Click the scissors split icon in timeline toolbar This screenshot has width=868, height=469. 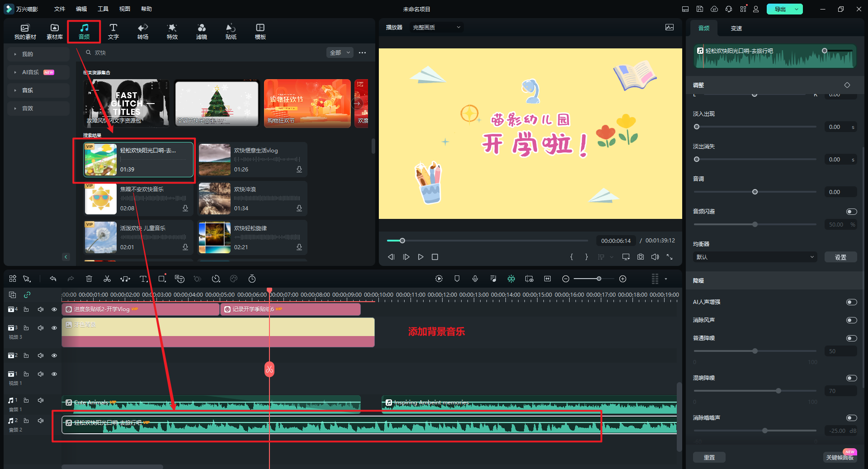click(x=107, y=279)
